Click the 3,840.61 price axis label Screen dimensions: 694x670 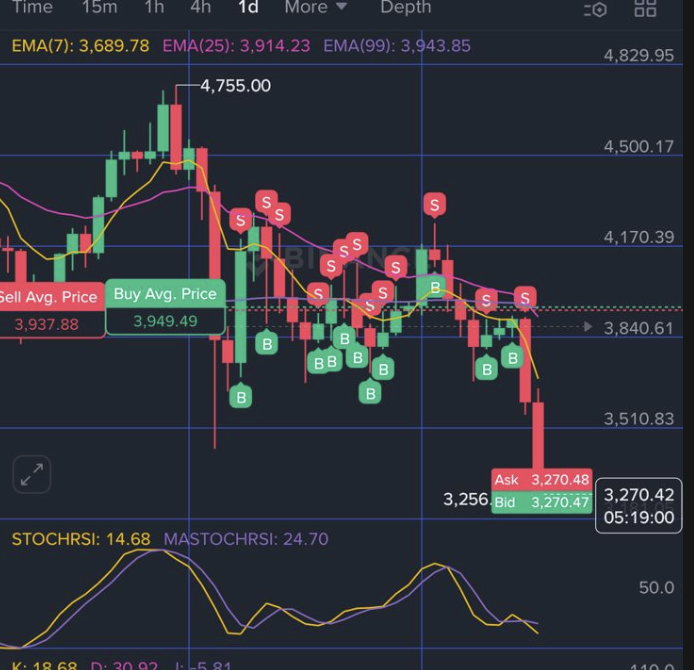[639, 328]
